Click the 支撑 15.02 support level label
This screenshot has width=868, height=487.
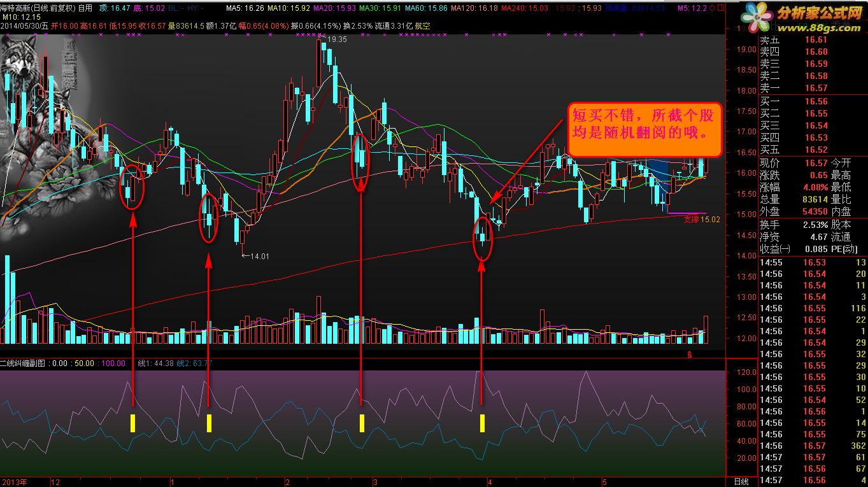coord(702,220)
